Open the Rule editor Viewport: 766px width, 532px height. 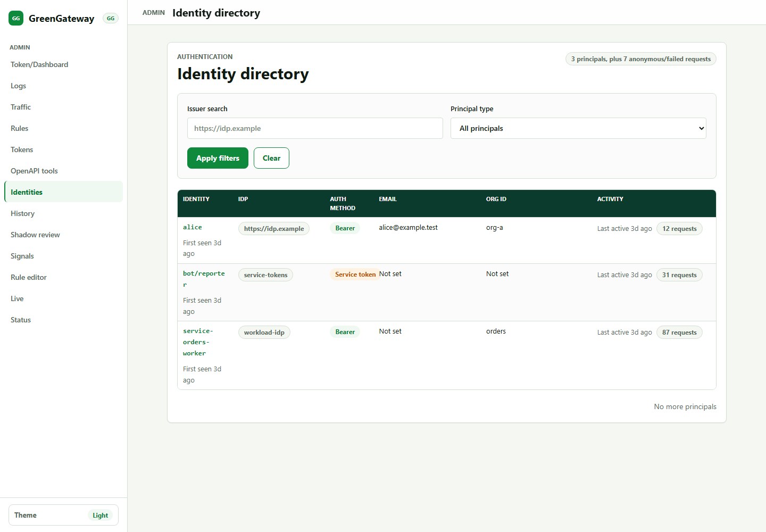tap(63, 277)
